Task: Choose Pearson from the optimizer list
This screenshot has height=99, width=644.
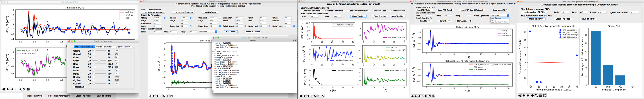Action: (x=493, y=20)
